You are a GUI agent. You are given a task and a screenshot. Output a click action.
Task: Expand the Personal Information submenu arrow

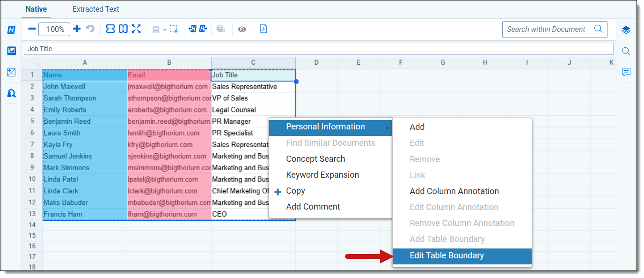[387, 127]
